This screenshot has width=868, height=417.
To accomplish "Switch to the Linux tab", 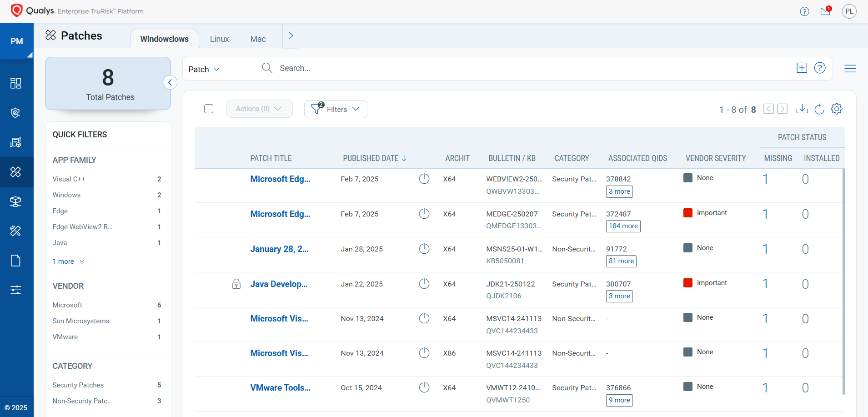I will coord(219,39).
